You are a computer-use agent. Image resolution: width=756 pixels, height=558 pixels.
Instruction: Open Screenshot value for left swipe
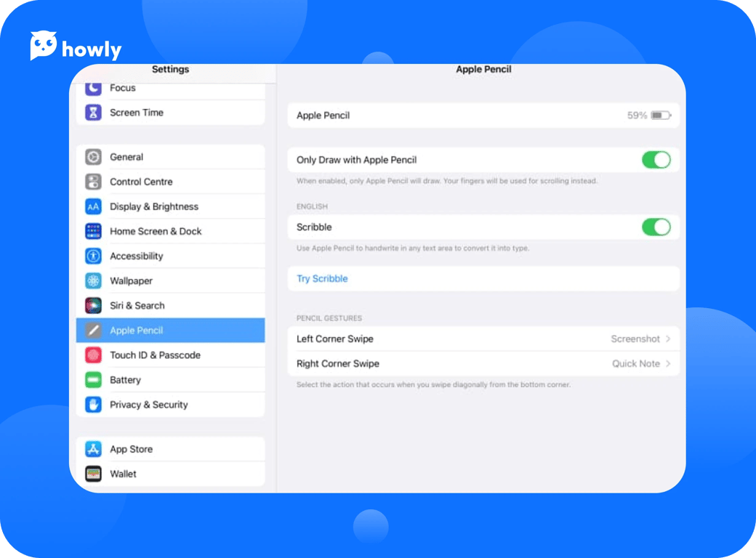coord(635,339)
